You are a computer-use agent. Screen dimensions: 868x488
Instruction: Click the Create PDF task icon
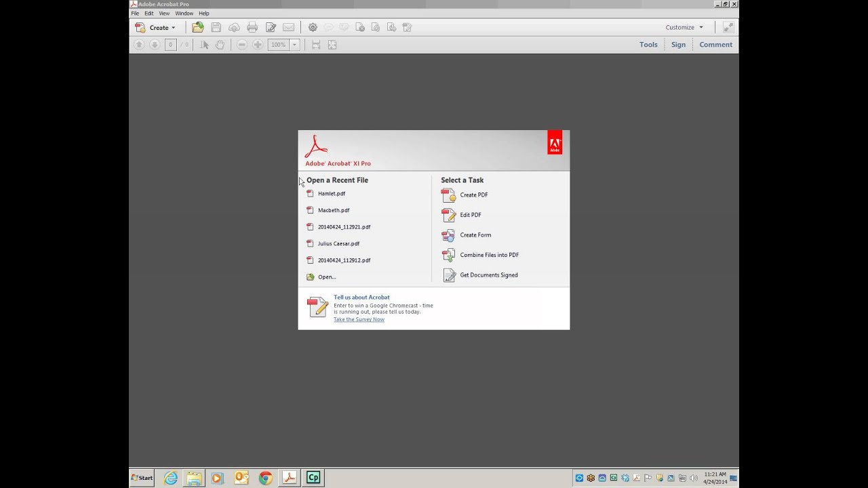coord(448,195)
